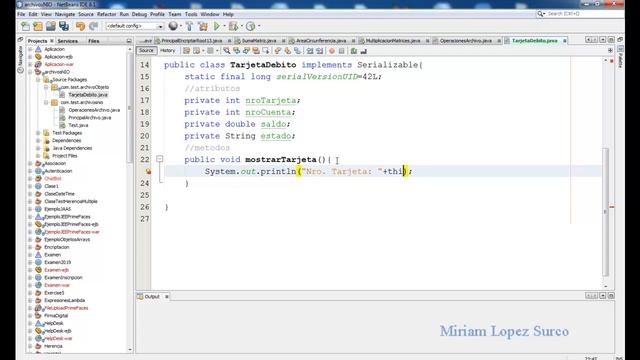Open Profile Project dropdown arrow

259,27
